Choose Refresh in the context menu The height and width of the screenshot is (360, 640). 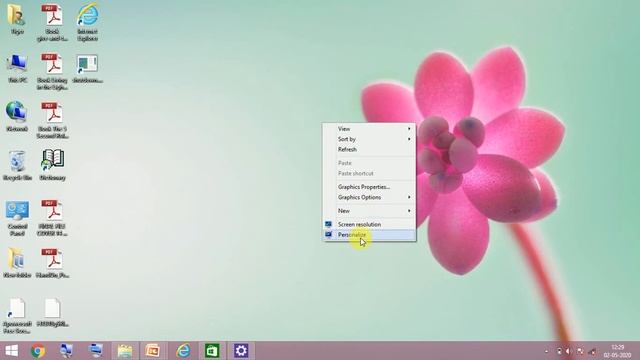tap(369, 149)
